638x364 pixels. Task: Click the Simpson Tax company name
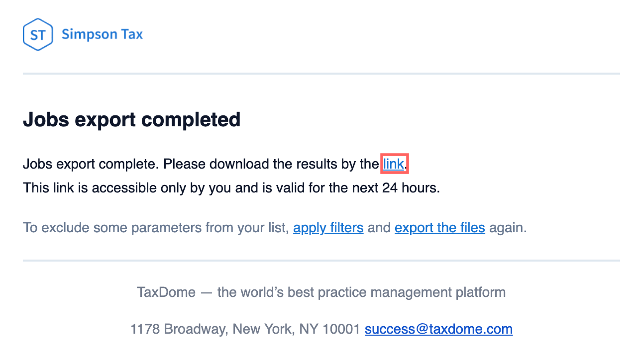[102, 34]
